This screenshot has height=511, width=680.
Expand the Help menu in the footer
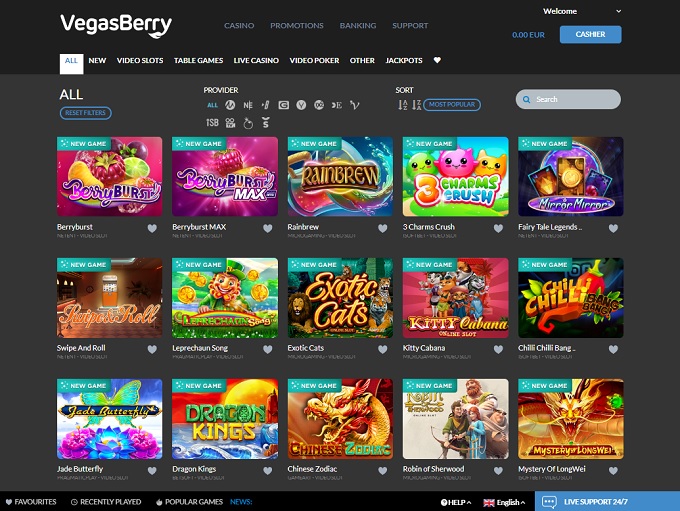pyautogui.click(x=456, y=502)
